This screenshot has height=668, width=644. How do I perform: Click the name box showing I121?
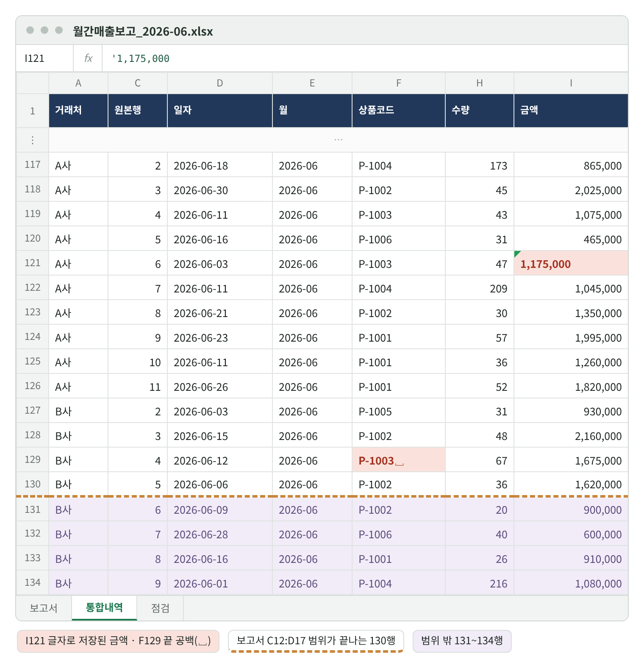point(45,58)
